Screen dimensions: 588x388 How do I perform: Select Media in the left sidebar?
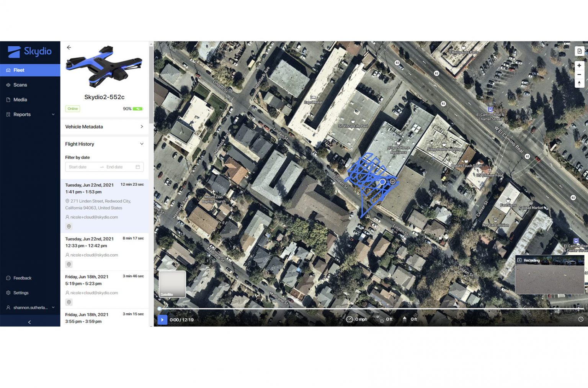pyautogui.click(x=21, y=100)
